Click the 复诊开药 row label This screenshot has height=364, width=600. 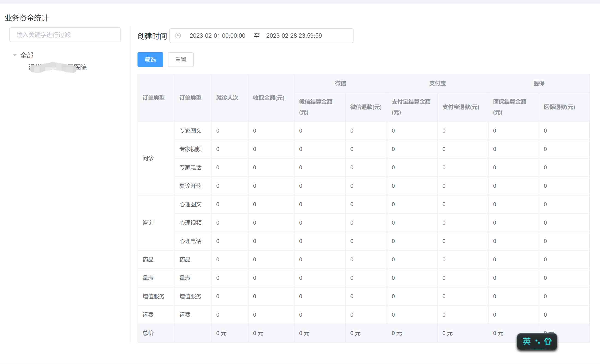pos(190,186)
